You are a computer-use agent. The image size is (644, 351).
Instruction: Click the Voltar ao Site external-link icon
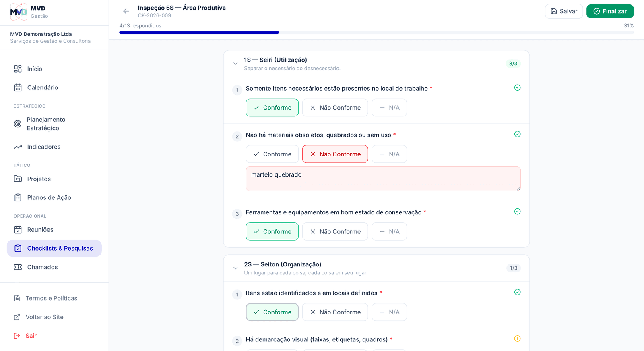click(x=17, y=317)
